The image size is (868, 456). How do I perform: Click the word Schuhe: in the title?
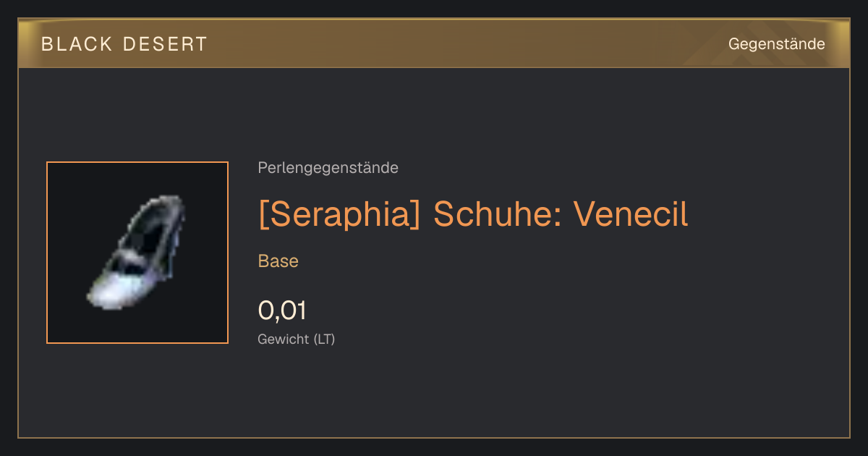497,214
